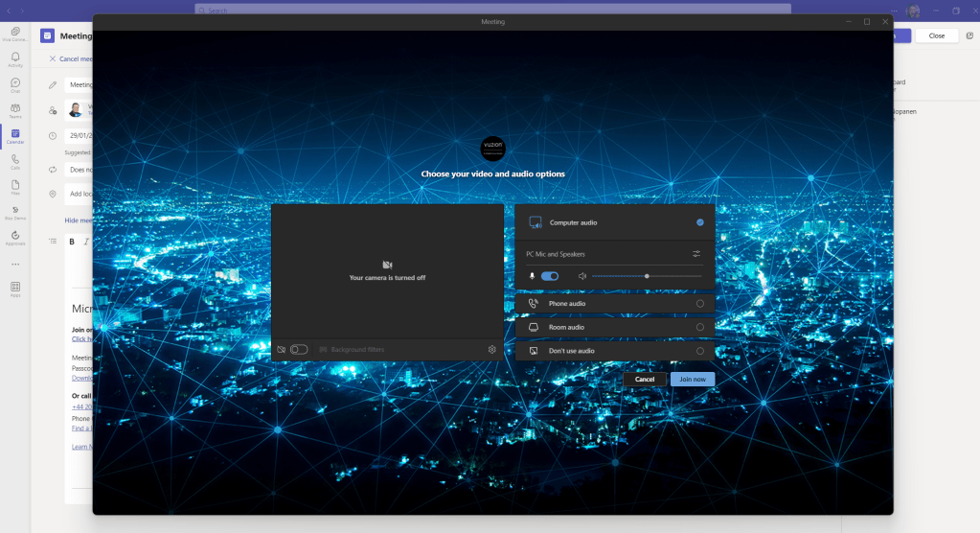
Task: Open device settings gear under camera preview
Action: click(491, 350)
